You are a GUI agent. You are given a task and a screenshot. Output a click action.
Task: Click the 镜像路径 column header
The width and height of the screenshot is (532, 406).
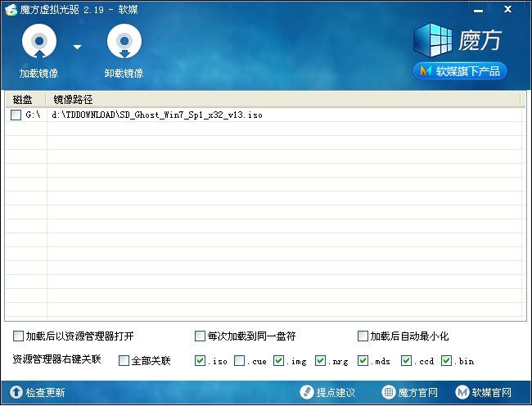(x=73, y=100)
